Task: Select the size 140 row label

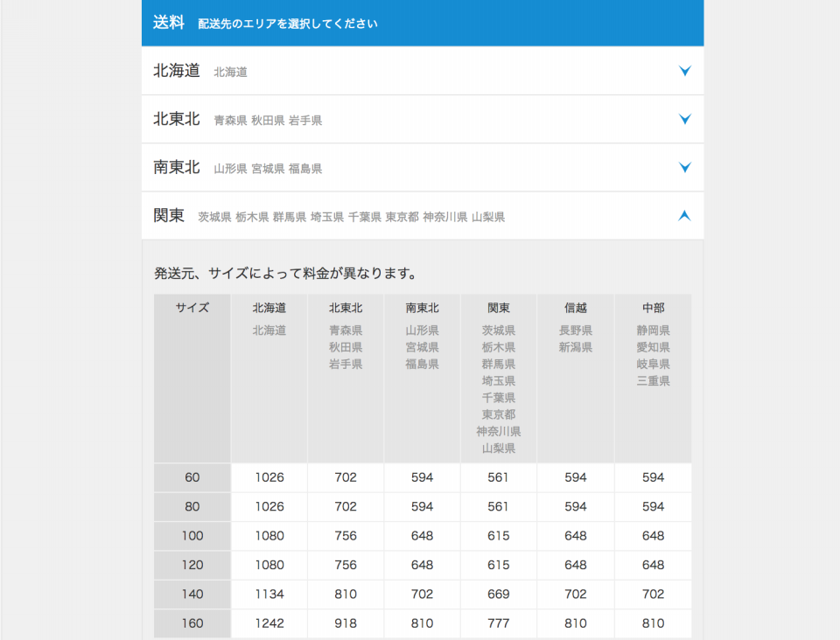Action: click(x=192, y=594)
